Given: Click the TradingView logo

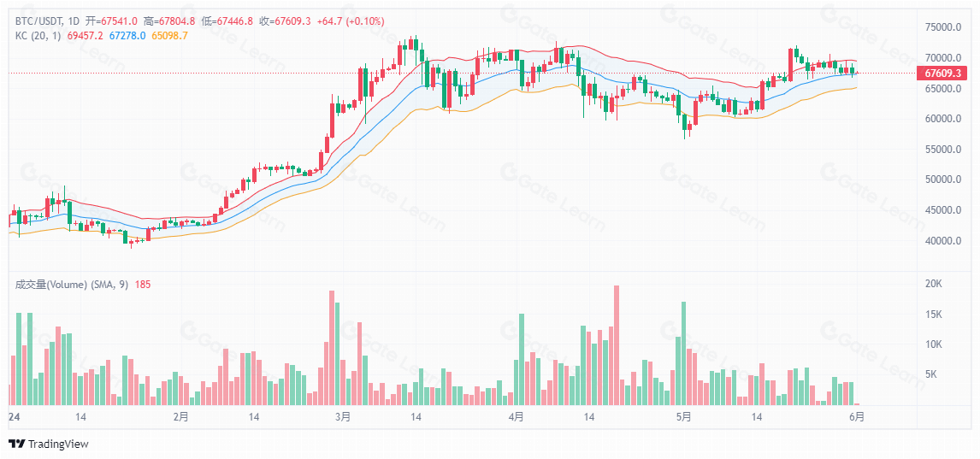Looking at the screenshot, I should point(48,444).
